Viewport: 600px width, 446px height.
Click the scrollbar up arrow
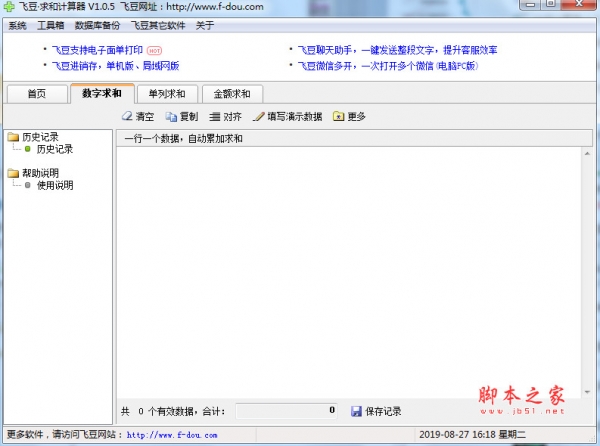pyautogui.click(x=587, y=153)
